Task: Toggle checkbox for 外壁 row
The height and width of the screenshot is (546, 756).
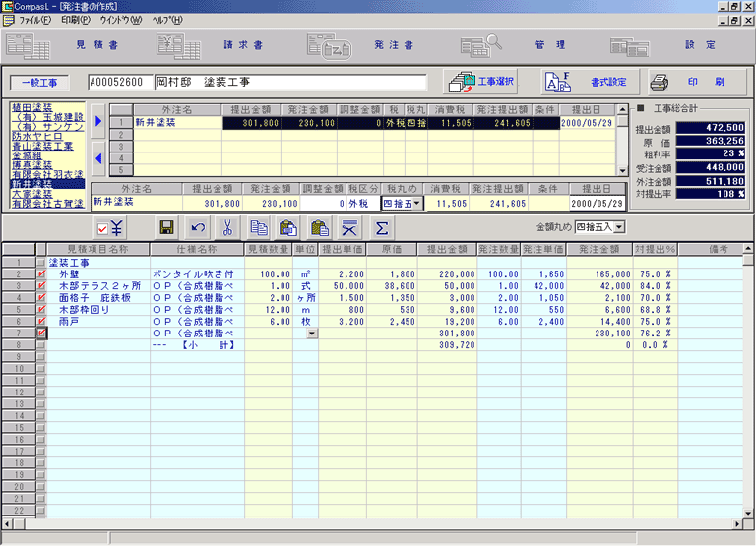Action: (x=41, y=273)
